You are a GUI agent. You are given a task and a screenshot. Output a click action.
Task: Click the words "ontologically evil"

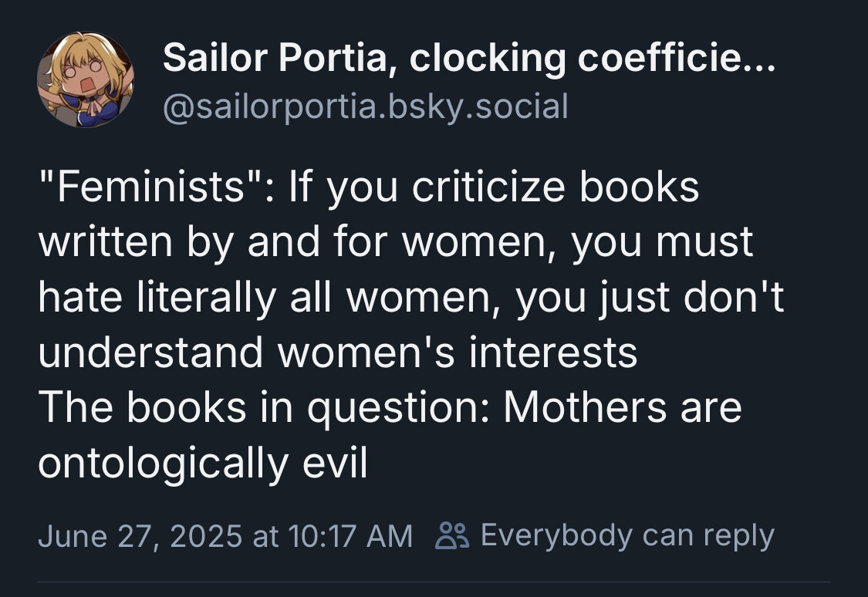click(x=203, y=464)
